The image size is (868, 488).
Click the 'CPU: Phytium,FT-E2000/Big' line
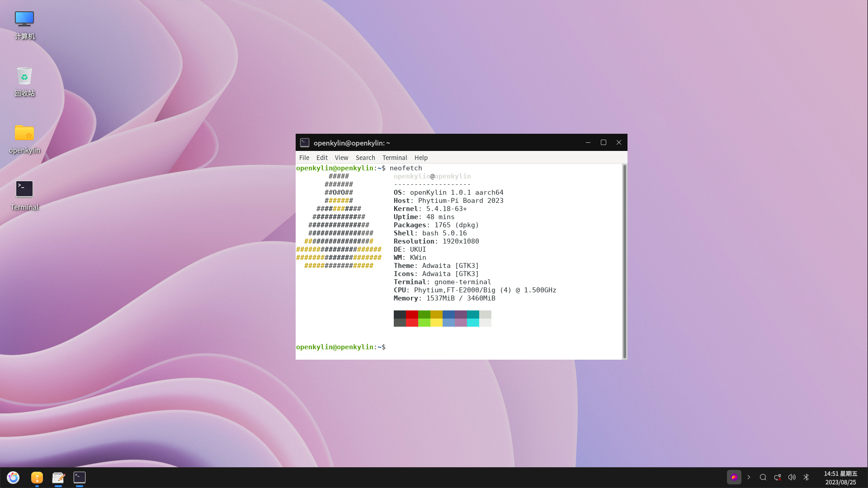tap(475, 290)
